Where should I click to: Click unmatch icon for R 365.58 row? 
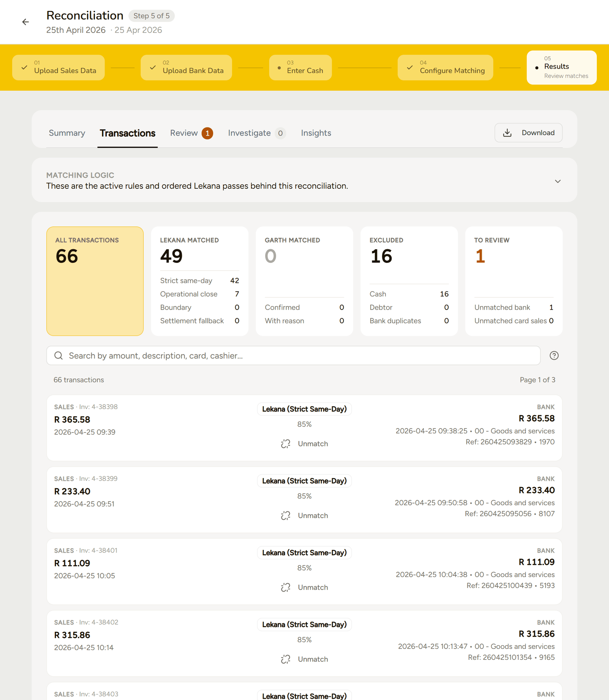[285, 444]
